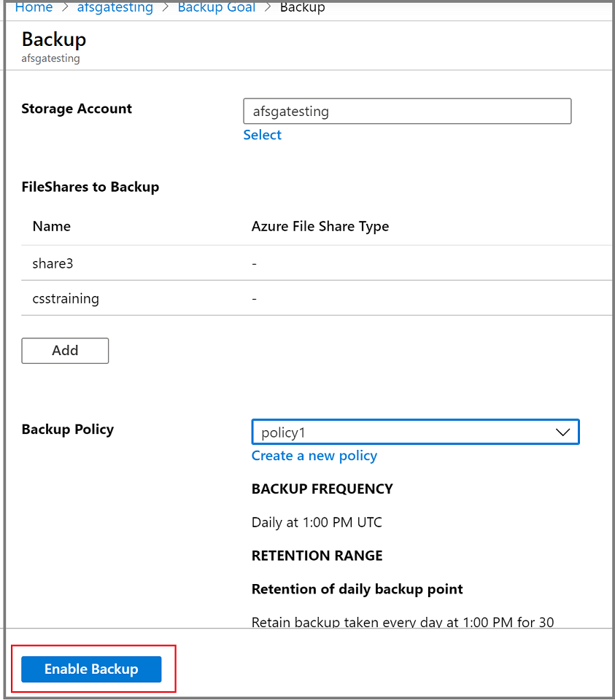This screenshot has width=615, height=700.
Task: Click the afsgatesting subtitle under Backup
Action: tap(50, 58)
